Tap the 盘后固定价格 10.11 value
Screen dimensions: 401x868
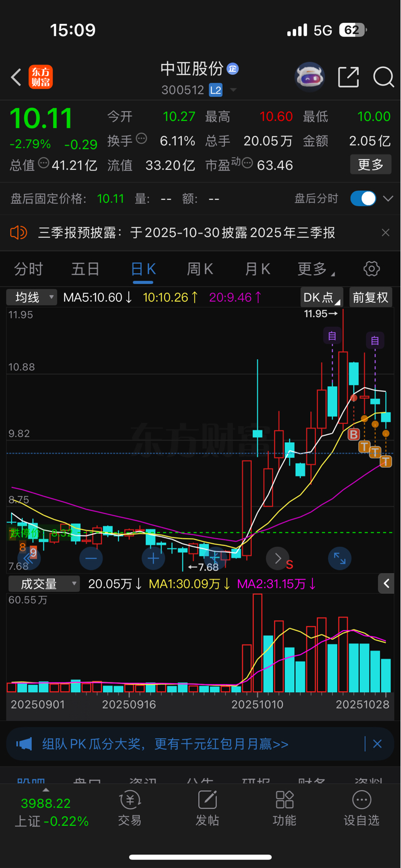(x=111, y=199)
